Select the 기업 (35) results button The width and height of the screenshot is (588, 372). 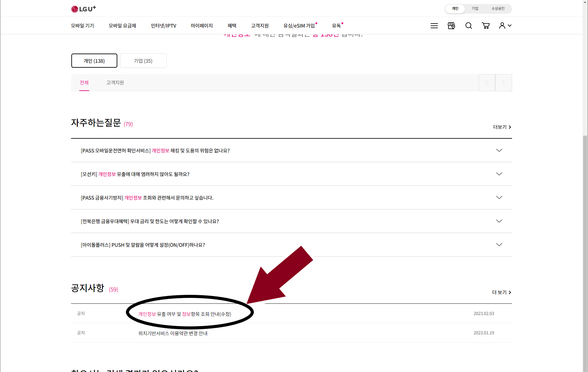tap(143, 61)
